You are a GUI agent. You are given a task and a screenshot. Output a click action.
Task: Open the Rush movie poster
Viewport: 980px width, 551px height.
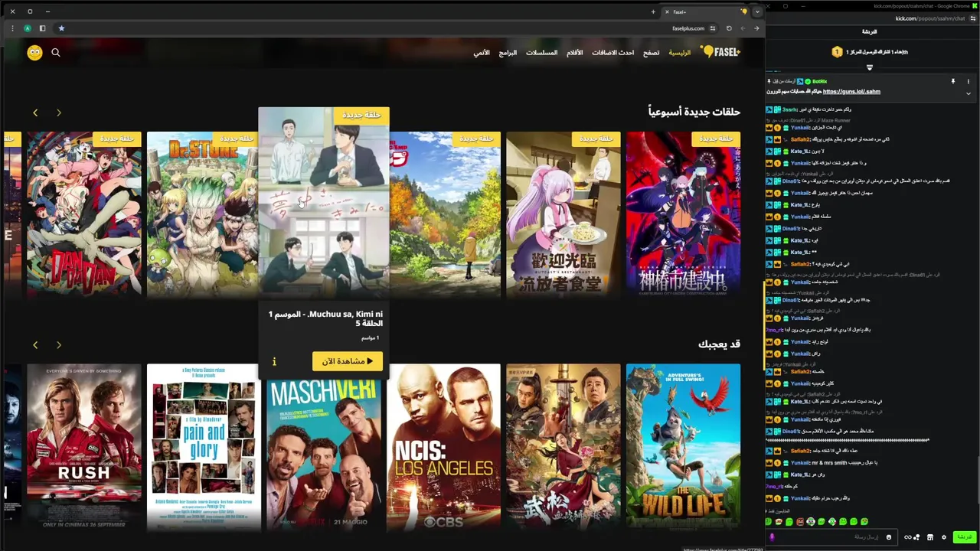(x=84, y=446)
